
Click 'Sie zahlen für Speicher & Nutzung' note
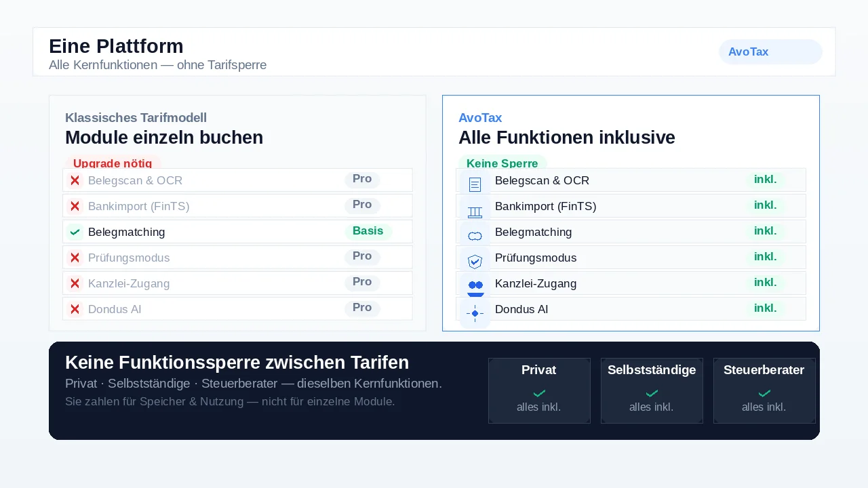tap(230, 401)
